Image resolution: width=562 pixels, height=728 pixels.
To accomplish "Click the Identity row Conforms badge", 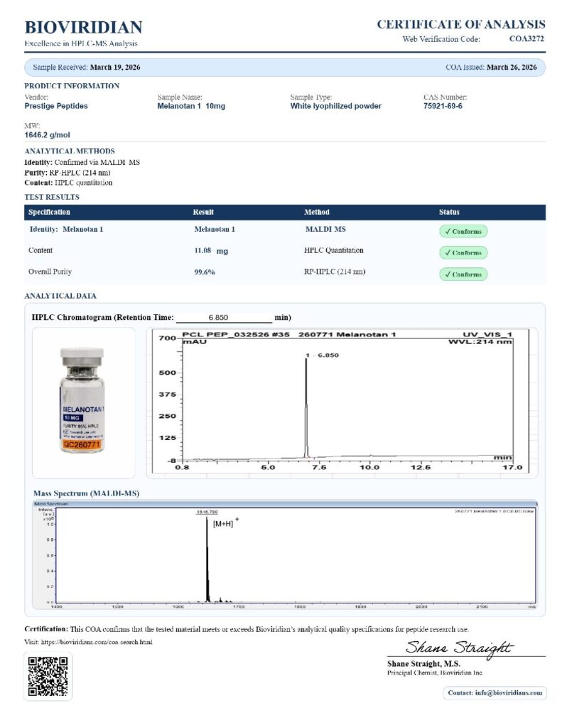I will coord(463,231).
